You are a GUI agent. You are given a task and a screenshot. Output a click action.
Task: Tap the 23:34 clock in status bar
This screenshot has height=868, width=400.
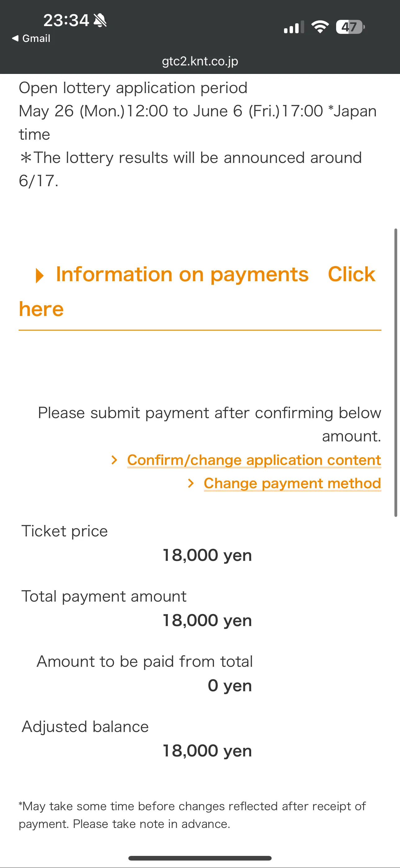[66, 20]
